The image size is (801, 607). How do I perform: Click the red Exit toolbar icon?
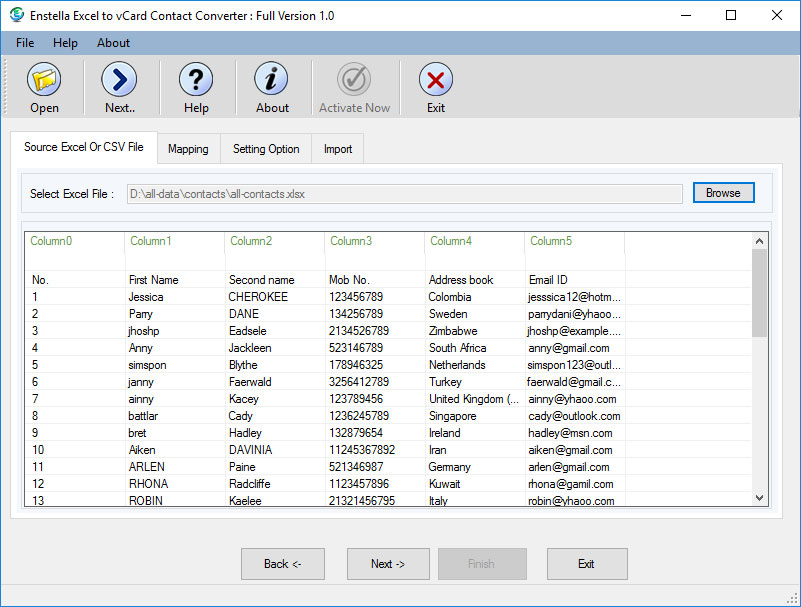(436, 79)
